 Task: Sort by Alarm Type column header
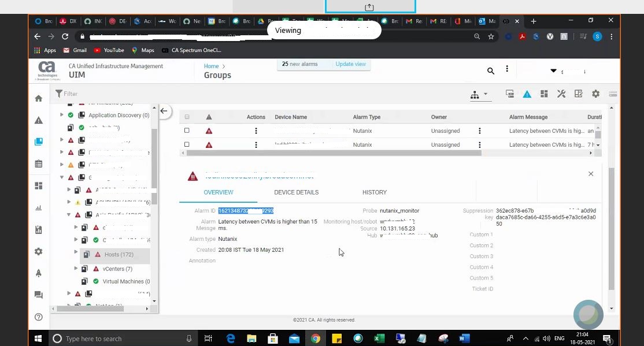(367, 117)
